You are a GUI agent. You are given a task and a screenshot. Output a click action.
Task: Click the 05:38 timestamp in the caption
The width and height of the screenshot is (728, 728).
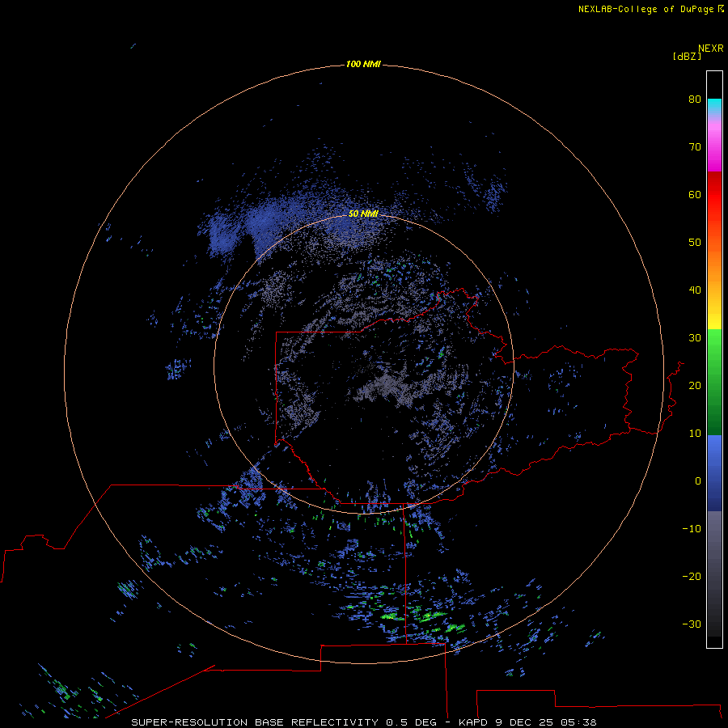[578, 722]
